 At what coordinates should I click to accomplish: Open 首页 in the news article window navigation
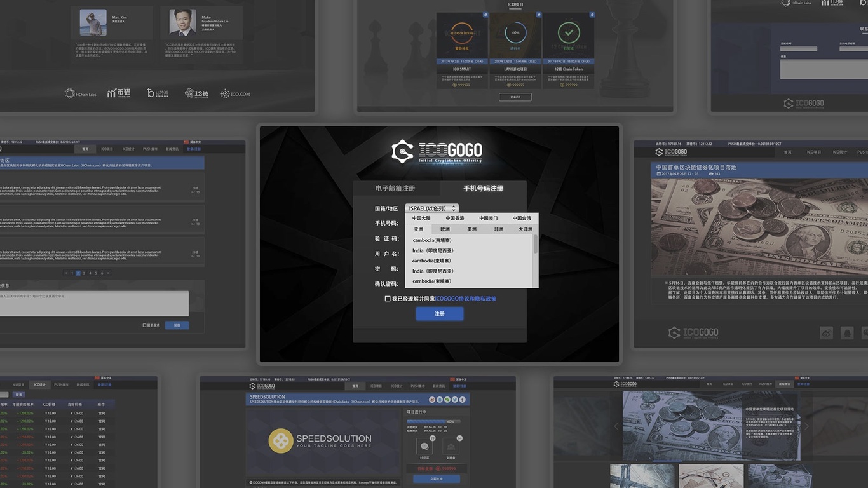(x=788, y=152)
